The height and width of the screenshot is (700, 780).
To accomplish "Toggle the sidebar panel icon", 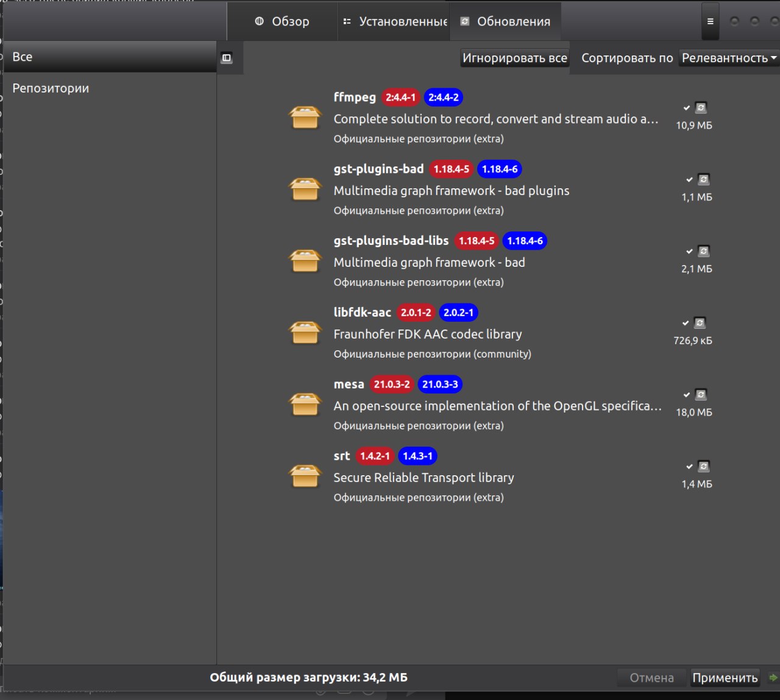I will 227,58.
